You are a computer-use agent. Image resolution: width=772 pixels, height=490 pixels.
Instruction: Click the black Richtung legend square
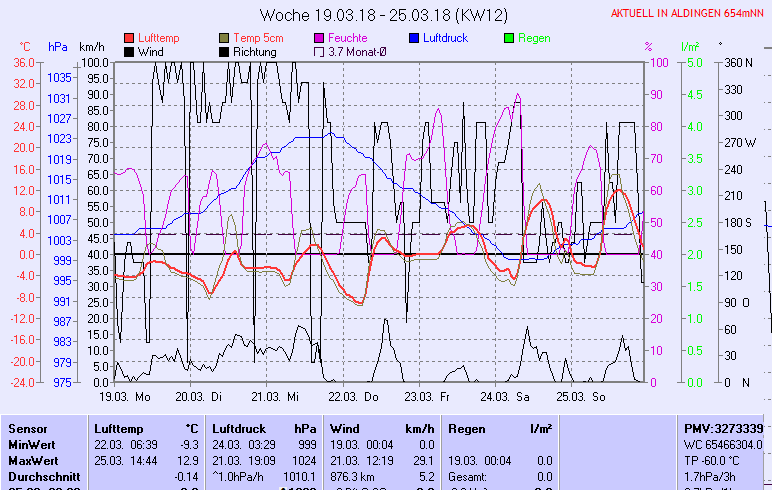[x=224, y=51]
